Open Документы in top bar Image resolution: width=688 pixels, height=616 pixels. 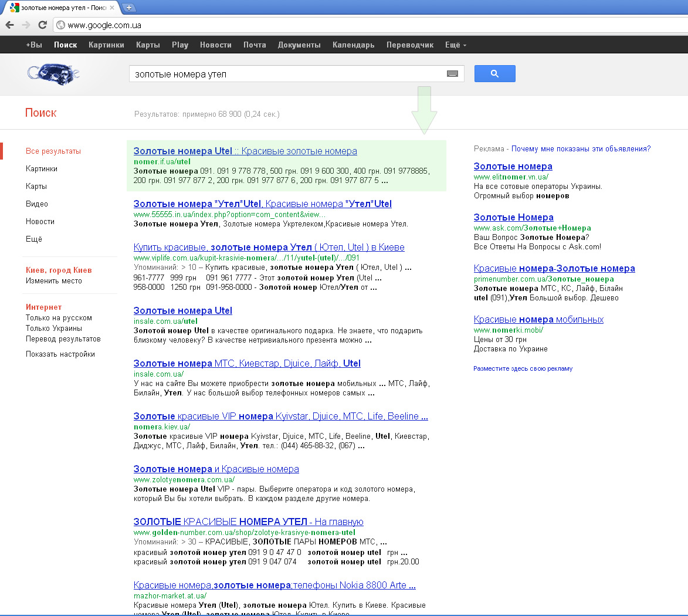299,45
